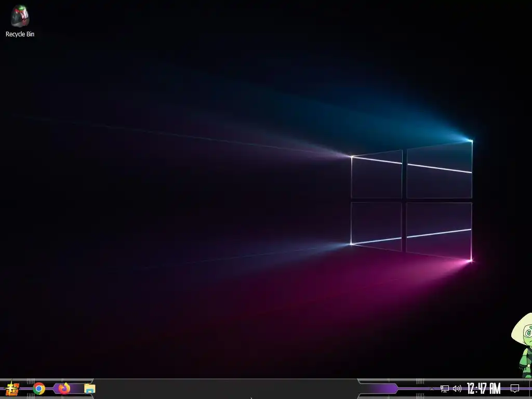The image size is (532, 399).
Task: Open the network status tray icon
Action: click(x=445, y=389)
